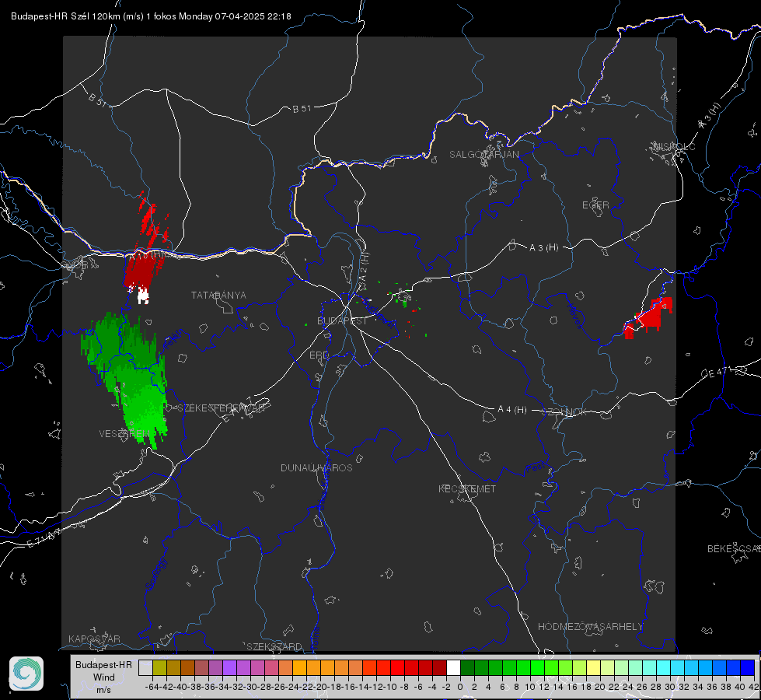Click the Heves county label
The image size is (761, 700).
coord(574,315)
